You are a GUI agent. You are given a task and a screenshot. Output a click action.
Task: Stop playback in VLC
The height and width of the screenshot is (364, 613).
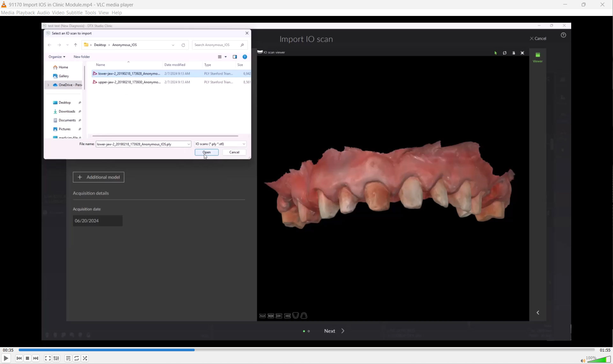tap(27, 358)
